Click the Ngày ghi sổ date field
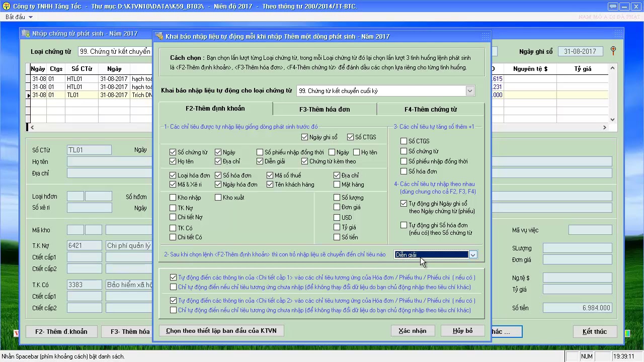This screenshot has width=644, height=362. (x=580, y=51)
